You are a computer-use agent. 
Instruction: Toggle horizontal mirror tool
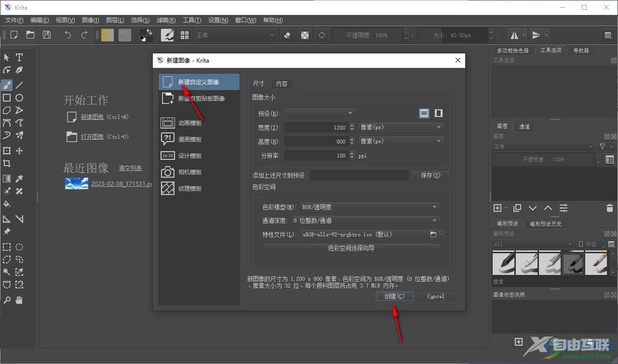pos(514,35)
